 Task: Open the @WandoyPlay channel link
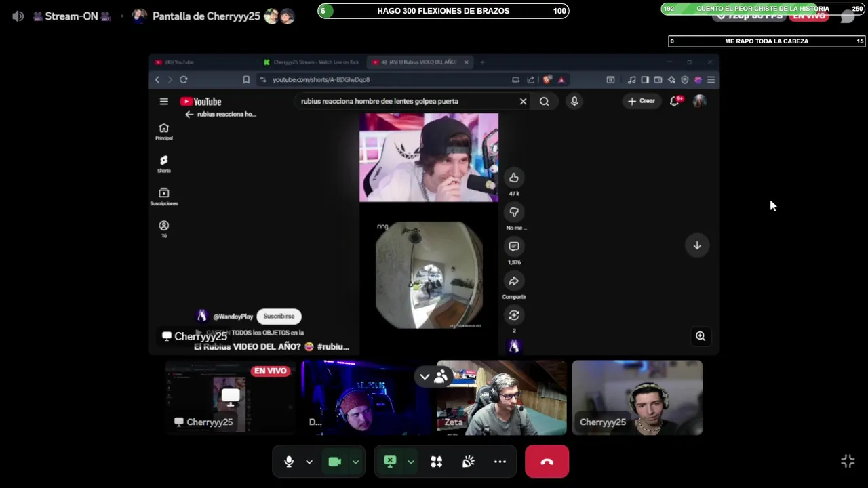point(233,317)
